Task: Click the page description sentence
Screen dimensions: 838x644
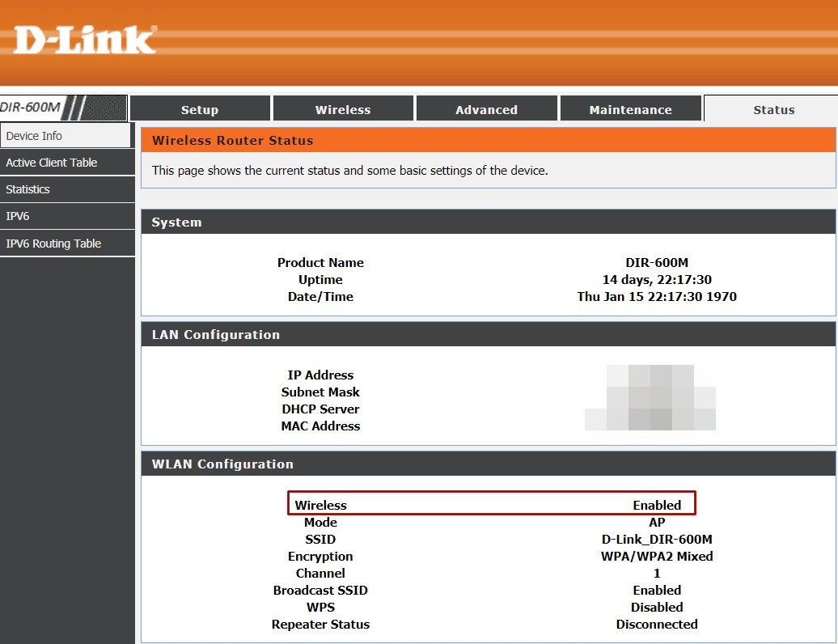Action: point(350,171)
